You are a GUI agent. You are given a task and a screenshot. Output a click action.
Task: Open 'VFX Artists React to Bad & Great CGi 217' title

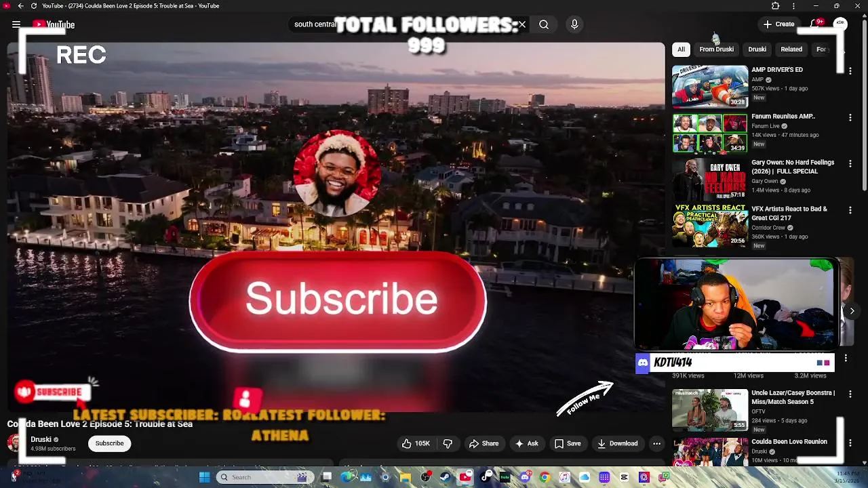pyautogui.click(x=789, y=213)
